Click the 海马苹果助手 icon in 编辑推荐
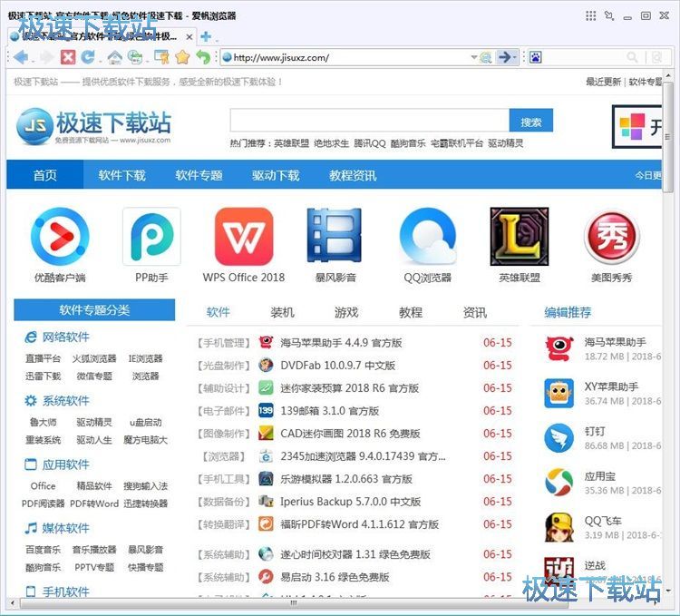 pyautogui.click(x=559, y=348)
